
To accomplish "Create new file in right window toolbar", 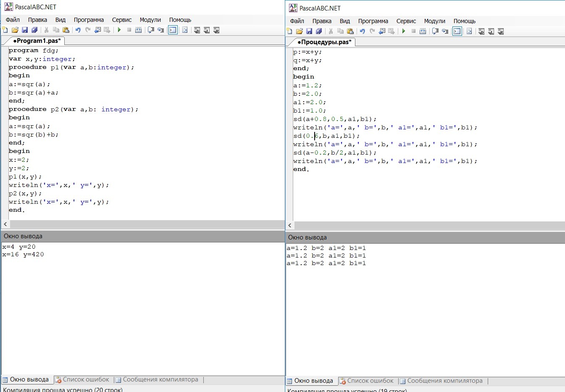I will (x=289, y=31).
